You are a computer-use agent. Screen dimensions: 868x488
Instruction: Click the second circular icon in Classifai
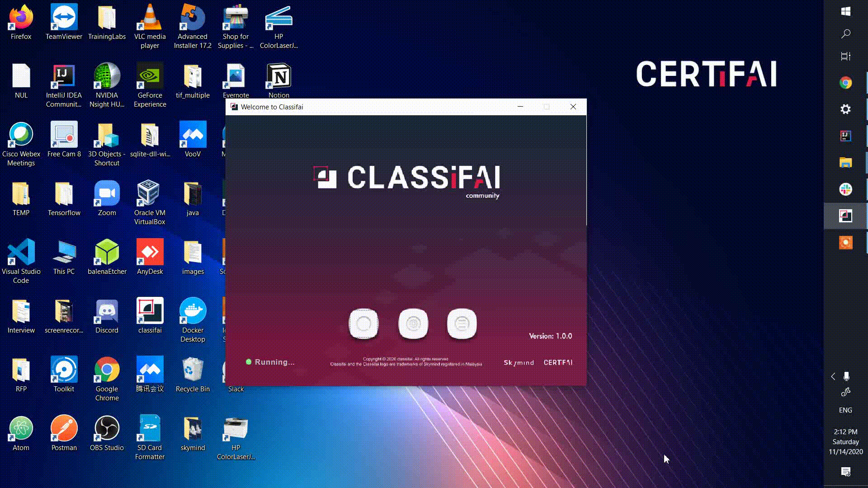point(413,323)
